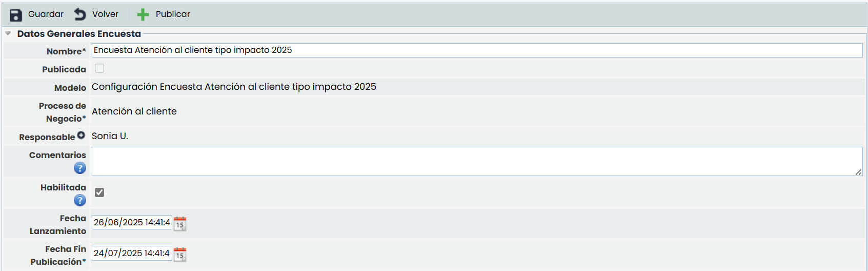Image resolution: width=868 pixels, height=271 pixels.
Task: Open the help icon under Habilitada
Action: point(80,200)
